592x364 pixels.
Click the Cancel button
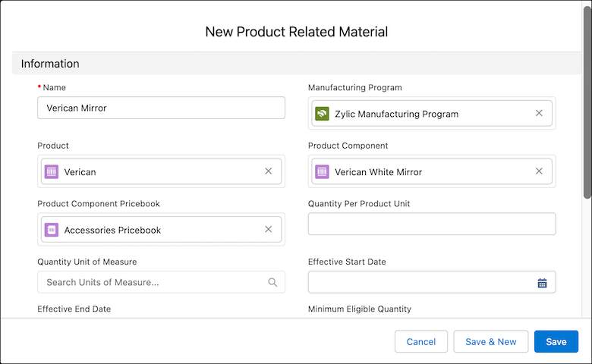(x=421, y=342)
